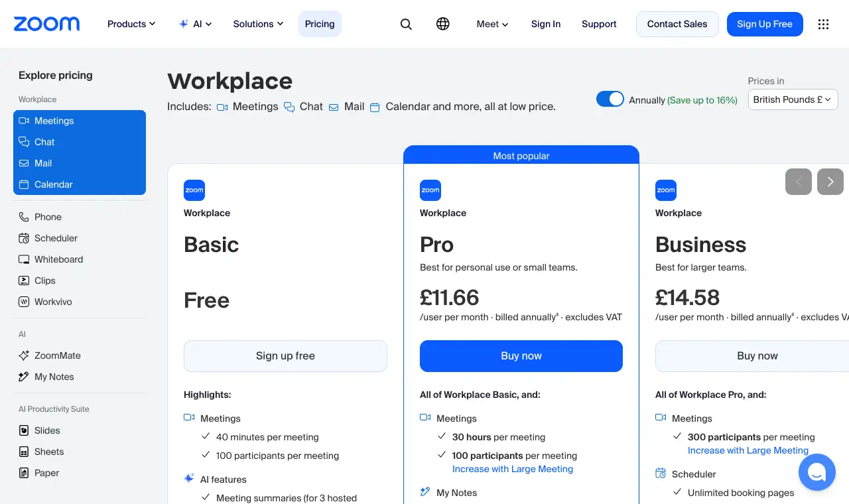Viewport: 849px width, 504px height.
Task: Open the Sign In page
Action: 546,24
